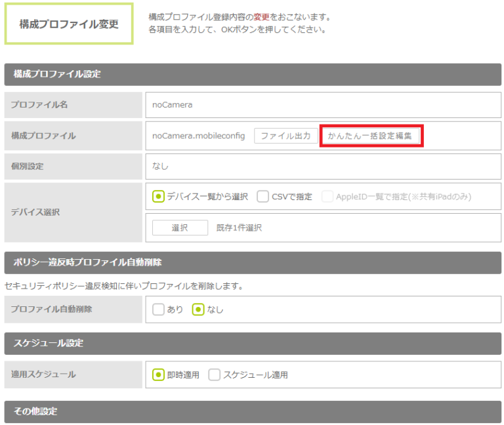The width and height of the screenshot is (504, 425).
Task: Set プロファイル自動削除 to あり
Action: [x=158, y=310]
